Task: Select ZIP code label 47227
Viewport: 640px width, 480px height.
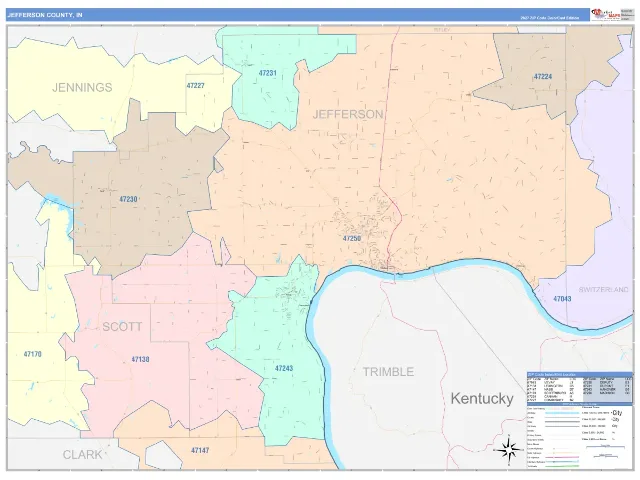Action: [x=196, y=86]
